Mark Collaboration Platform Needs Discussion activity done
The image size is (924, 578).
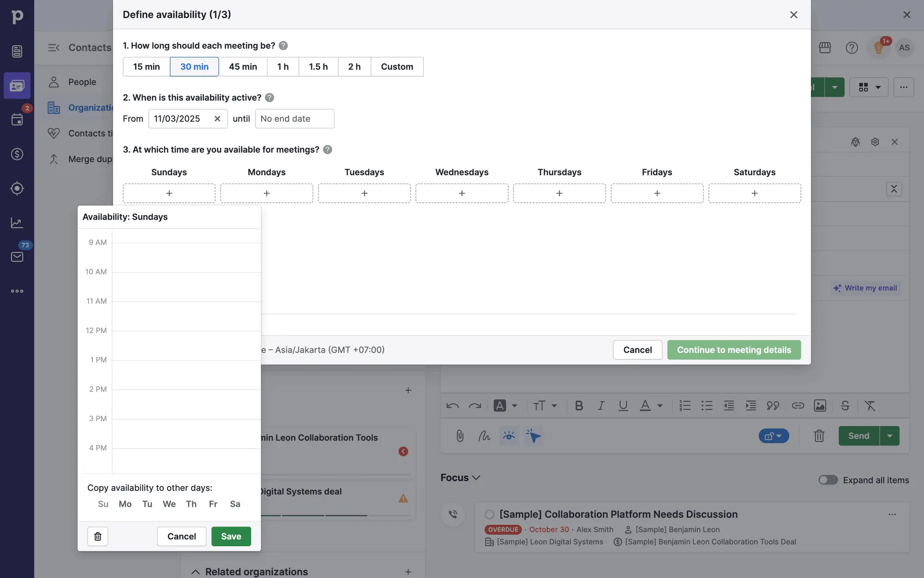pyautogui.click(x=489, y=514)
